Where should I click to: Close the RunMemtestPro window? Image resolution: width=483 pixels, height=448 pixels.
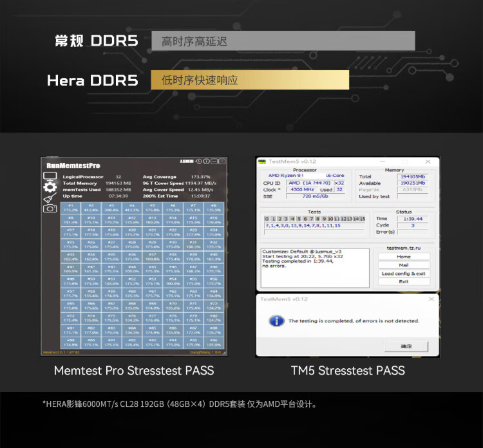pyautogui.click(x=222, y=161)
